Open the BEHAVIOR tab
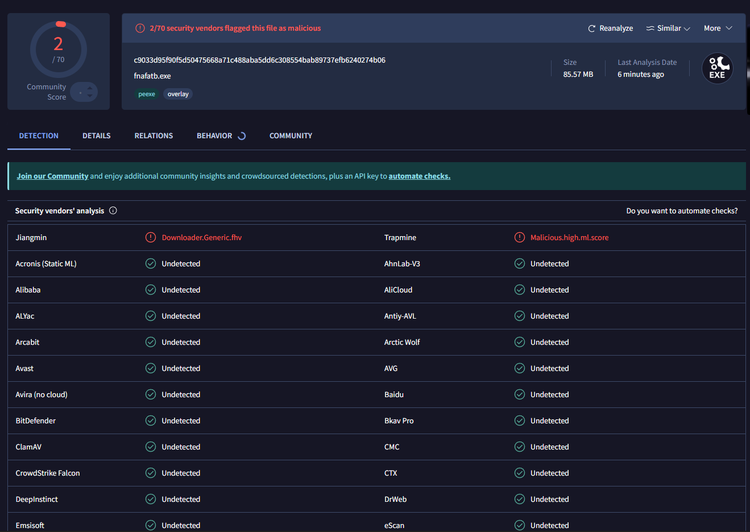This screenshot has height=532, width=750. [214, 136]
